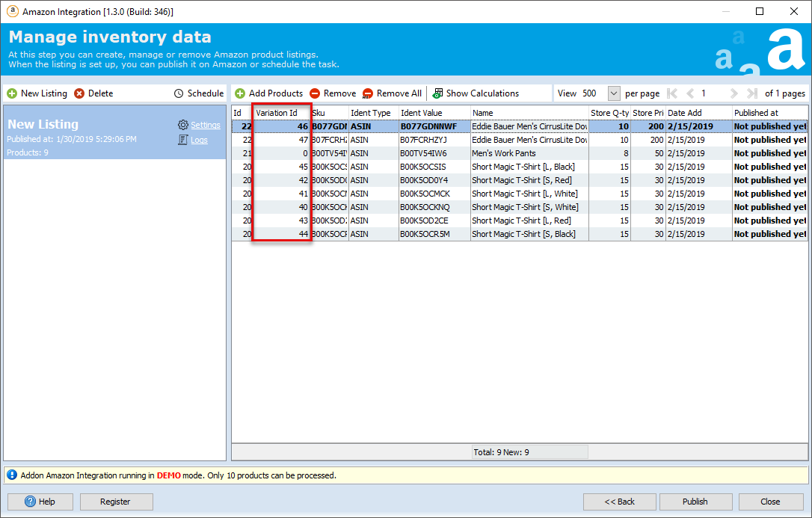Click the Publish button
812x518 pixels.
[695, 502]
